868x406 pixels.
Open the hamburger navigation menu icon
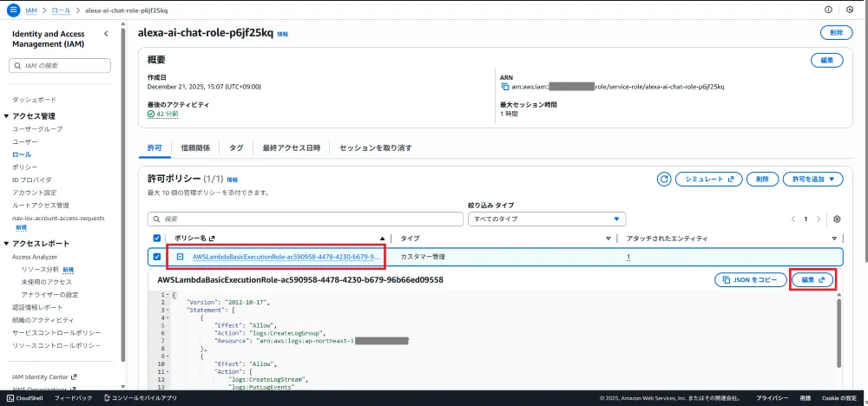coord(13,10)
